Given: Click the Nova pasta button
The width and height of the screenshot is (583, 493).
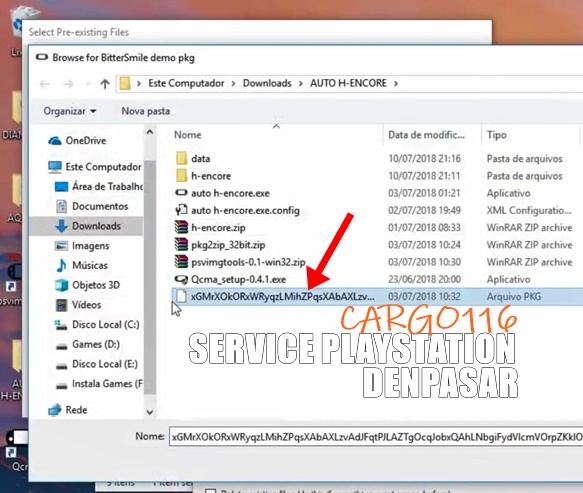Looking at the screenshot, I should pos(146,111).
